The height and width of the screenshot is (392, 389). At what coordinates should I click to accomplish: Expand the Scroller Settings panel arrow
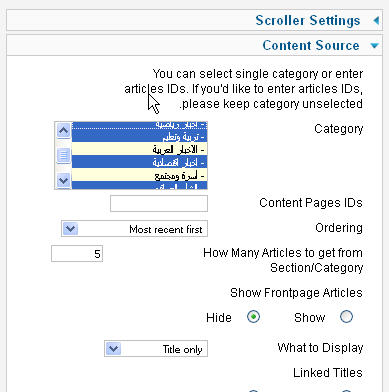(376, 21)
